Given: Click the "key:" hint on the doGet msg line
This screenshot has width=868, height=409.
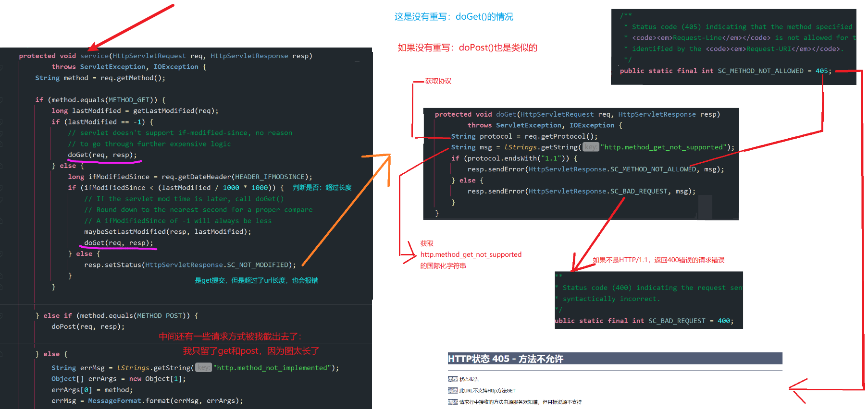Looking at the screenshot, I should click(591, 147).
